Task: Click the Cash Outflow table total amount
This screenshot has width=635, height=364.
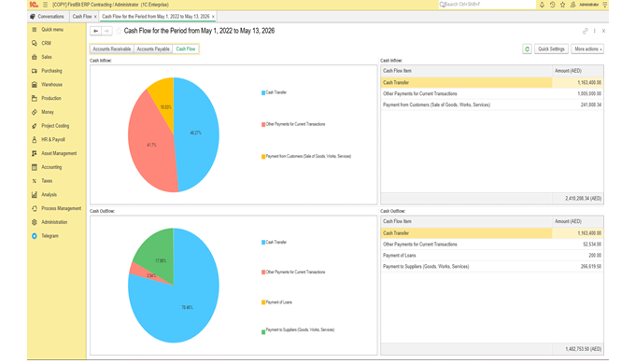Action: point(583,349)
